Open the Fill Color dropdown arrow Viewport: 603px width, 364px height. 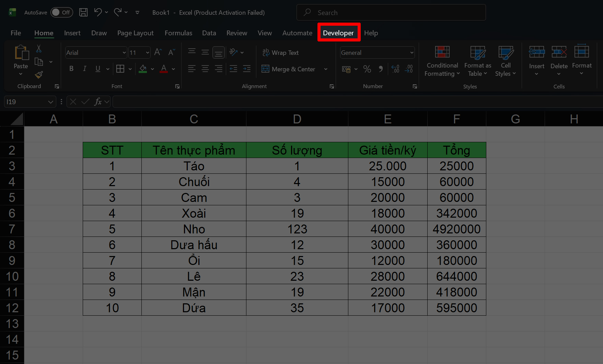(x=152, y=69)
